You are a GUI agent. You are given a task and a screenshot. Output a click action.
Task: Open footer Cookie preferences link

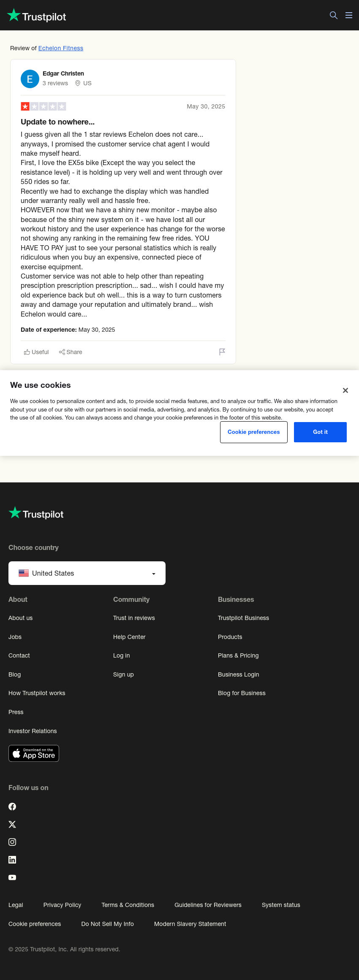[x=35, y=924]
